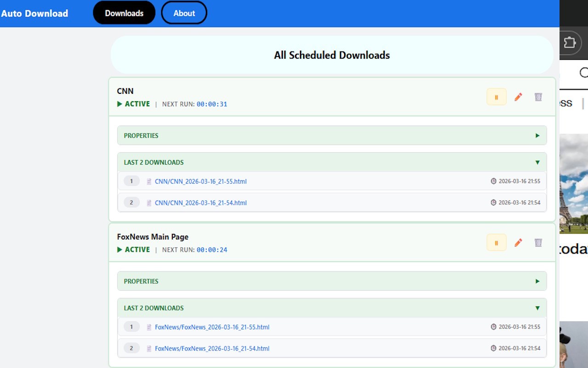Image resolution: width=588 pixels, height=368 pixels.
Task: Click the file icon beside CNN_2026-03-16_21-54.html
Action: tap(149, 203)
